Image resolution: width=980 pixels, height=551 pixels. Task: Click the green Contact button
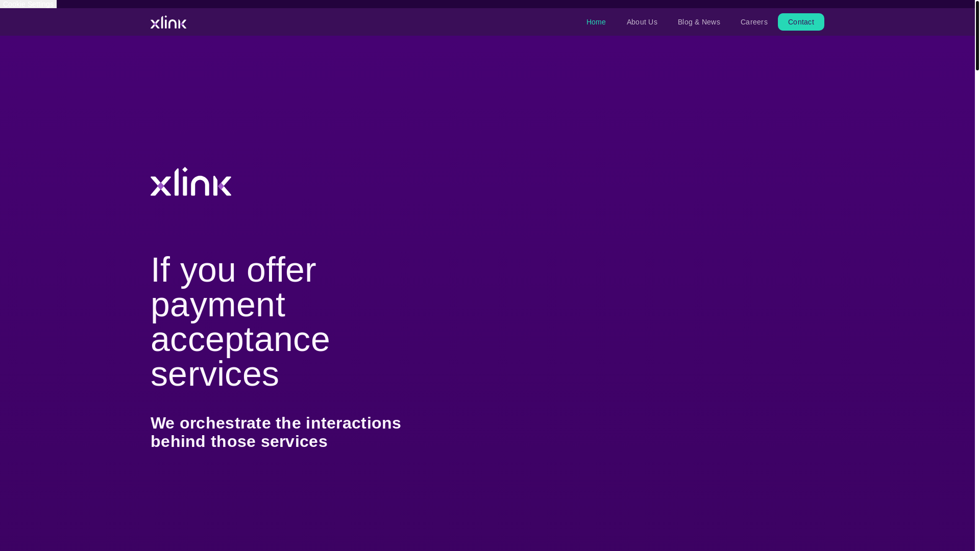click(801, 22)
